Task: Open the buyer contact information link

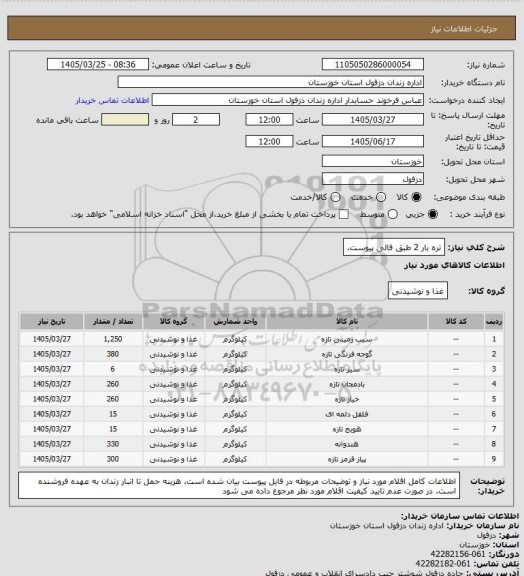Action: tap(112, 100)
